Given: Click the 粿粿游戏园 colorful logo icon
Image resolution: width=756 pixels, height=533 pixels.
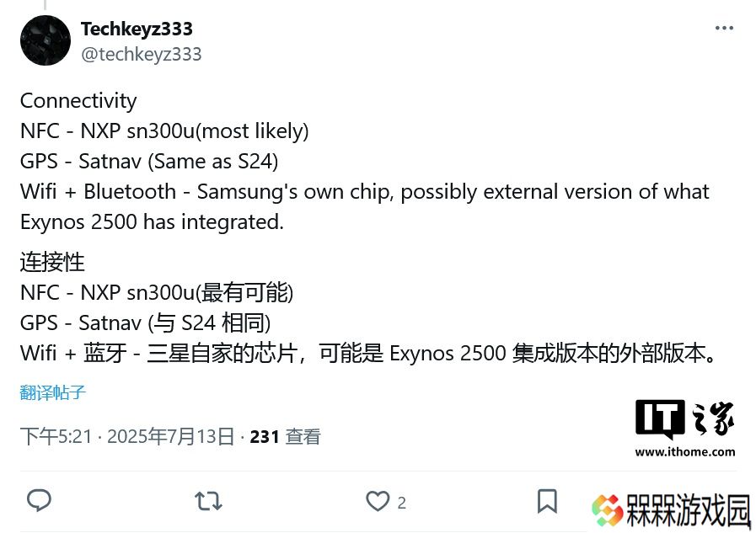Looking at the screenshot, I should pos(608,510).
